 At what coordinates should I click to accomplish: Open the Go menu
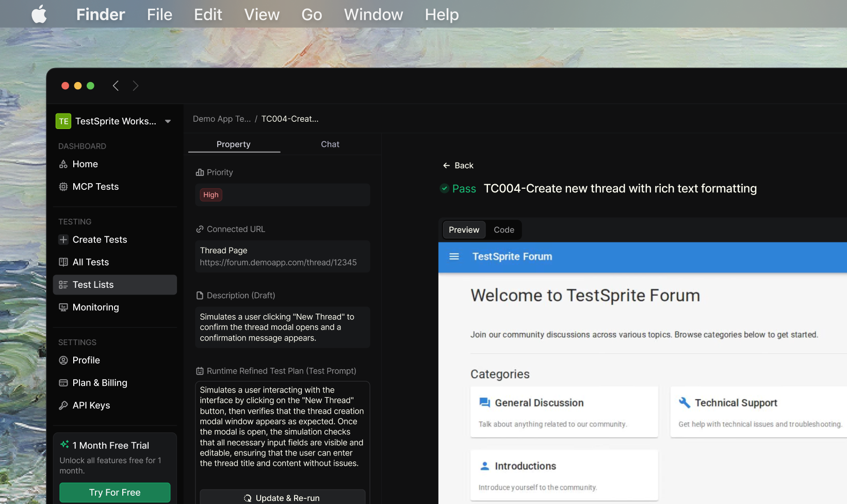click(312, 14)
